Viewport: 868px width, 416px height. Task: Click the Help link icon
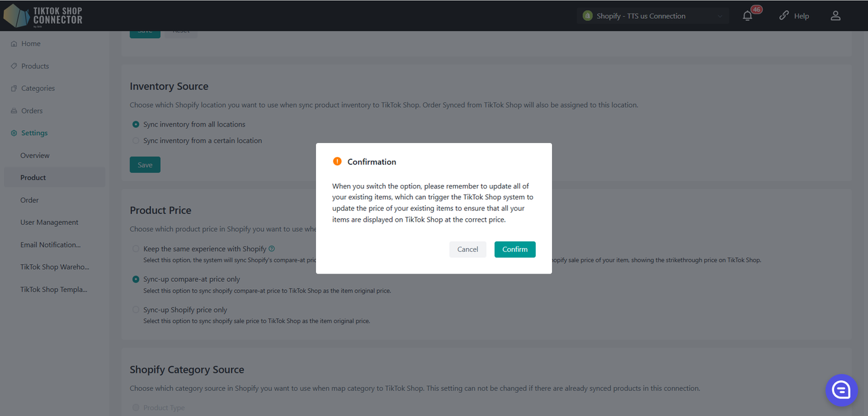784,16
